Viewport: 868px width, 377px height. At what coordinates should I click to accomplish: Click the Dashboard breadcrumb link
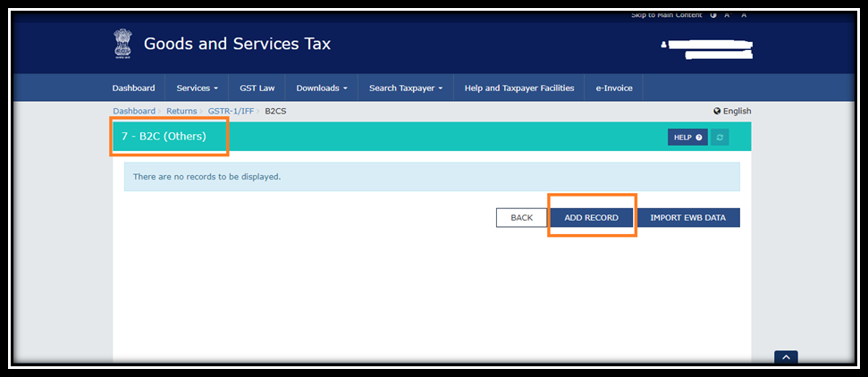click(134, 112)
